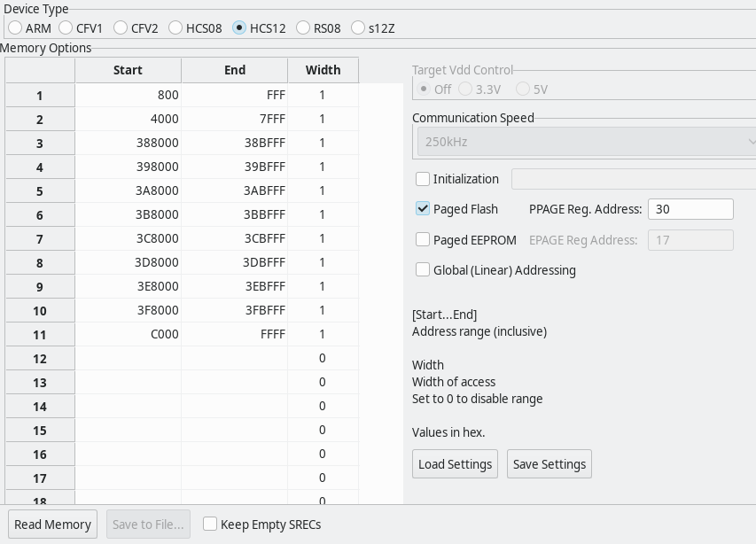Click the Width column header
This screenshot has height=544, width=756.
pyautogui.click(x=323, y=70)
